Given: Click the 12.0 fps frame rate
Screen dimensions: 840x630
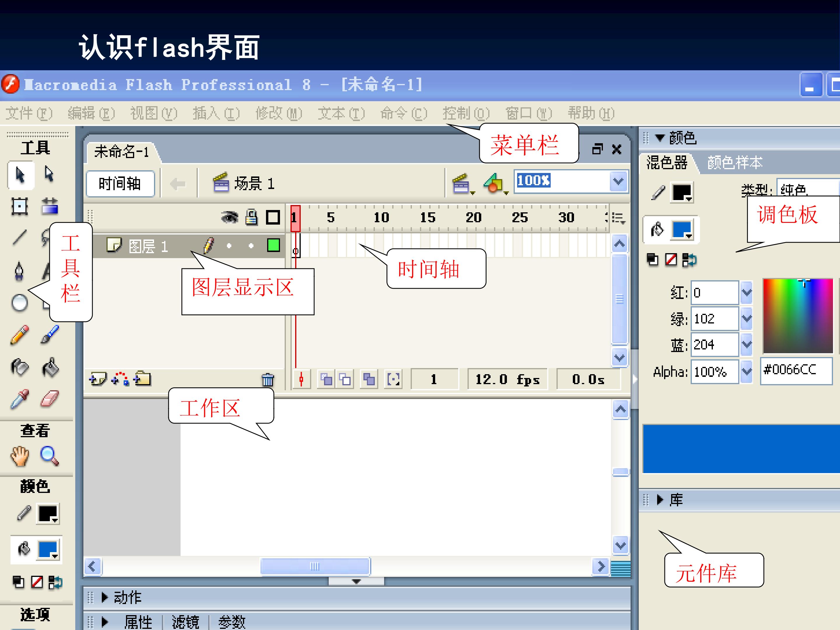Looking at the screenshot, I should point(507,379).
